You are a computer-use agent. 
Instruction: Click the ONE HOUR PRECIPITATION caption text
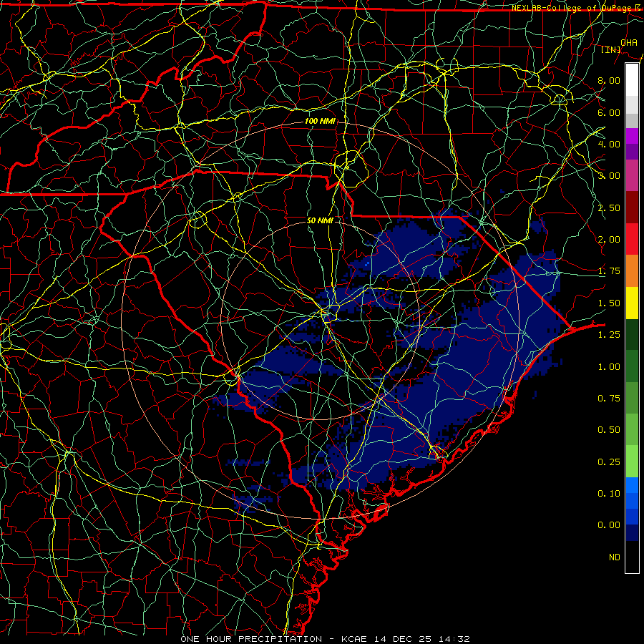251,639
